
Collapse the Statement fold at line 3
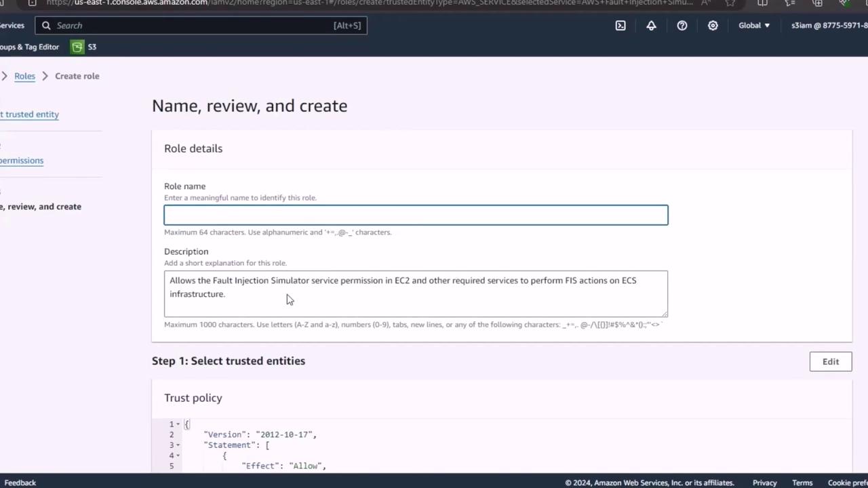[178, 445]
